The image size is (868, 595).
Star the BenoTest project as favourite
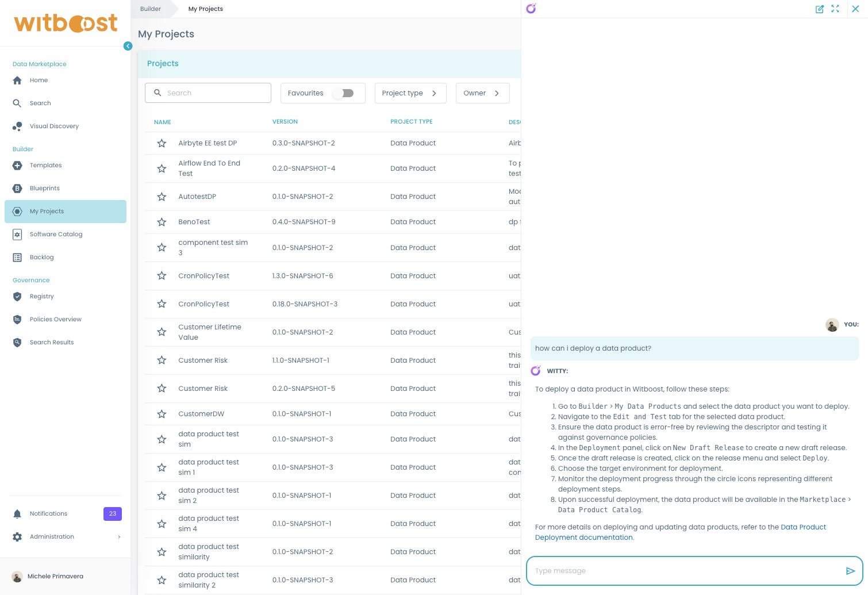(162, 222)
